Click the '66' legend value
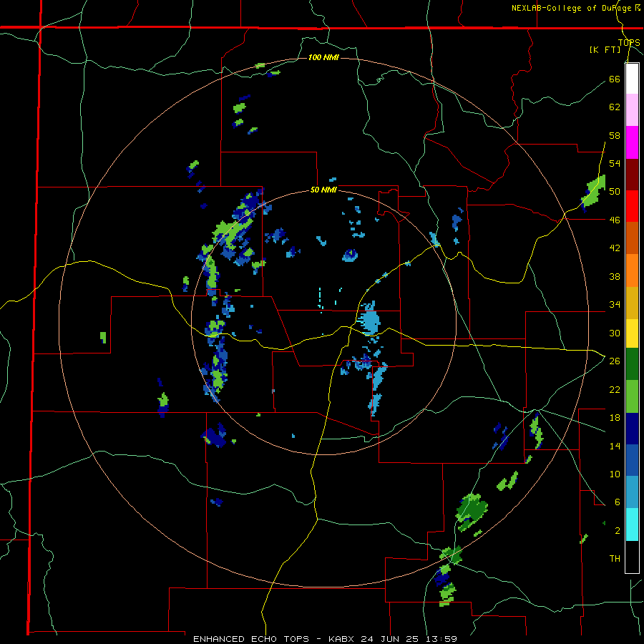Image resolution: width=644 pixels, height=644 pixels. (615, 79)
